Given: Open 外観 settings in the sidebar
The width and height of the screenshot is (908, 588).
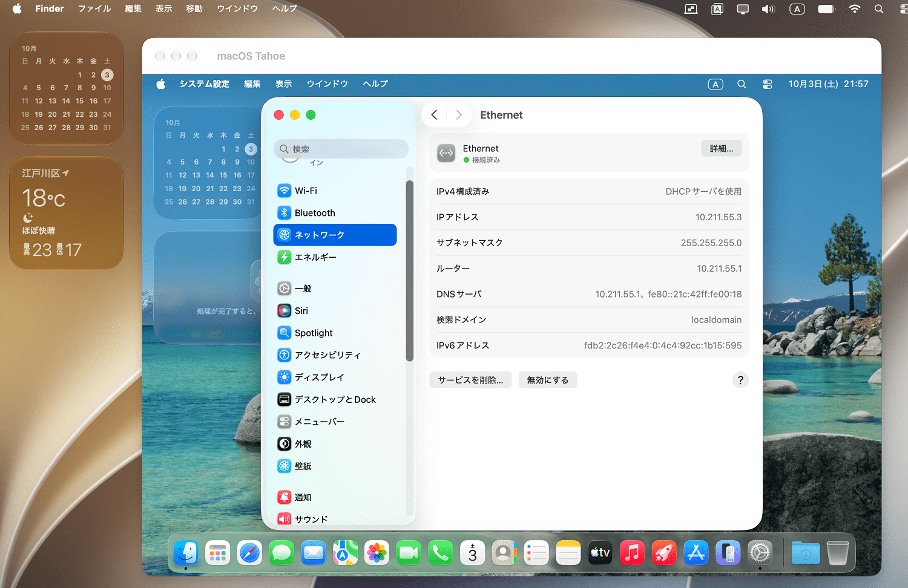Looking at the screenshot, I should (x=335, y=444).
